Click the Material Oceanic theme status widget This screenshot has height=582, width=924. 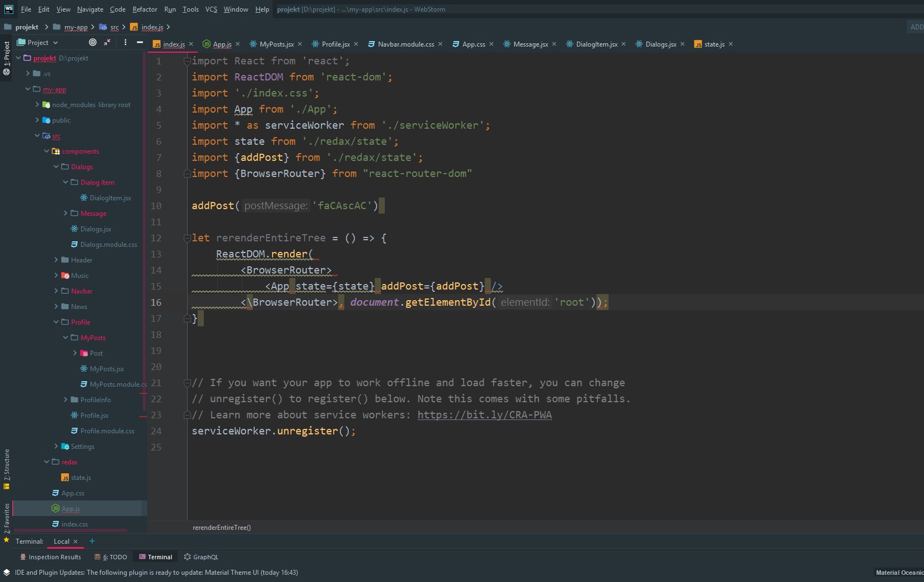pyautogui.click(x=899, y=573)
